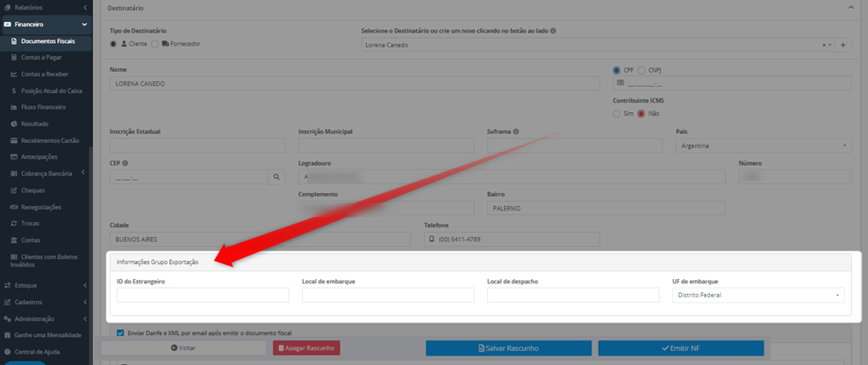Click the Cheques sidebar icon

click(x=14, y=190)
